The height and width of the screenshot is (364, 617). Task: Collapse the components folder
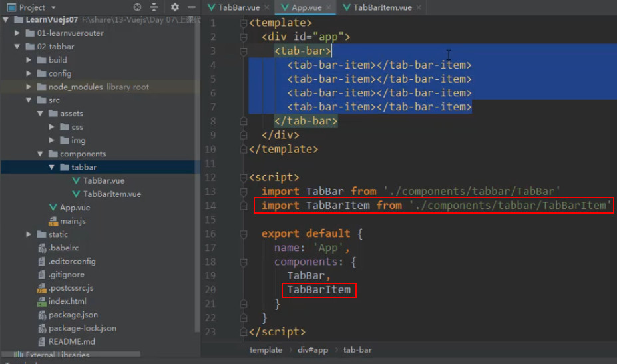pos(40,154)
